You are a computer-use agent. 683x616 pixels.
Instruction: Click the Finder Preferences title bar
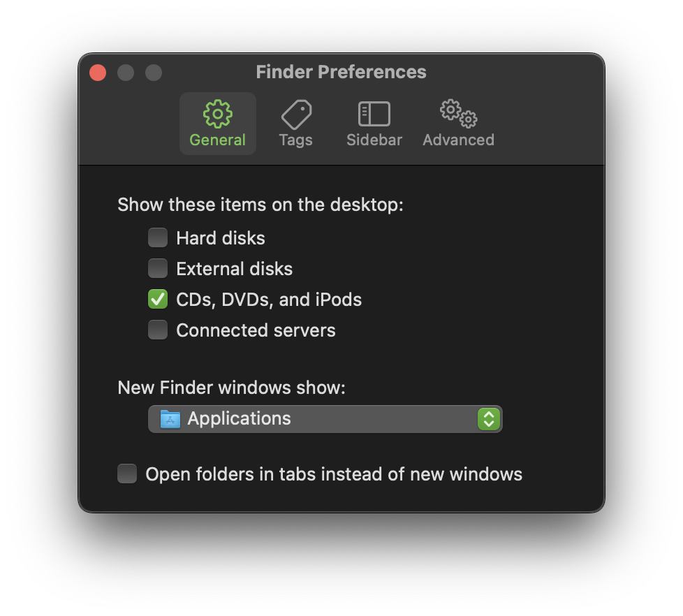[x=341, y=72]
